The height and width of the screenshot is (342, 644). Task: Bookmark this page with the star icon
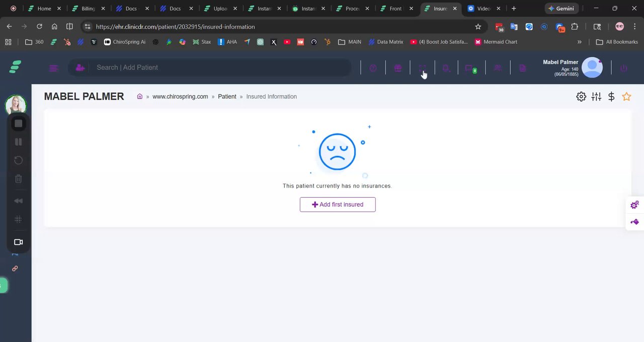point(478,27)
